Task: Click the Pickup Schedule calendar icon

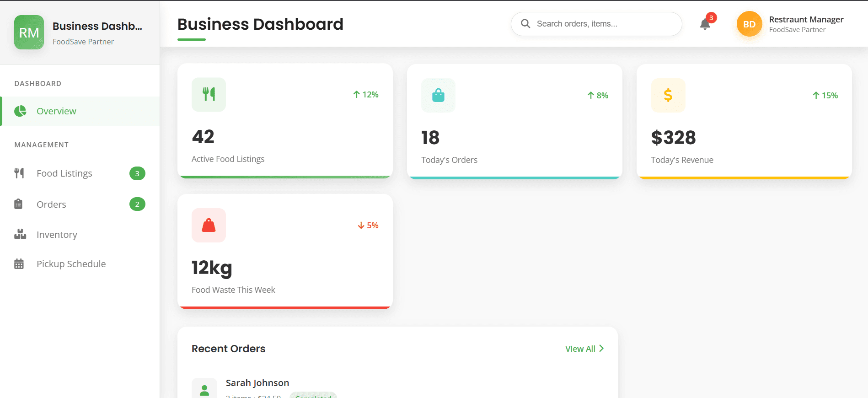Action: [19, 264]
